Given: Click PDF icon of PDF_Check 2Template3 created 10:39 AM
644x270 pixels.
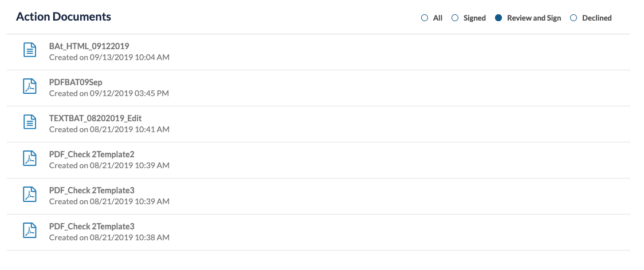Looking at the screenshot, I should (29, 194).
